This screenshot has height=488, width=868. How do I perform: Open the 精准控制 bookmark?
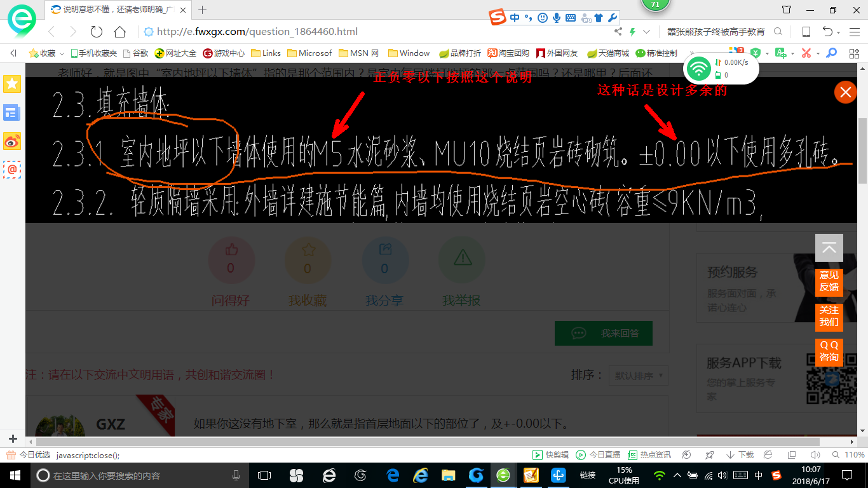click(x=657, y=53)
